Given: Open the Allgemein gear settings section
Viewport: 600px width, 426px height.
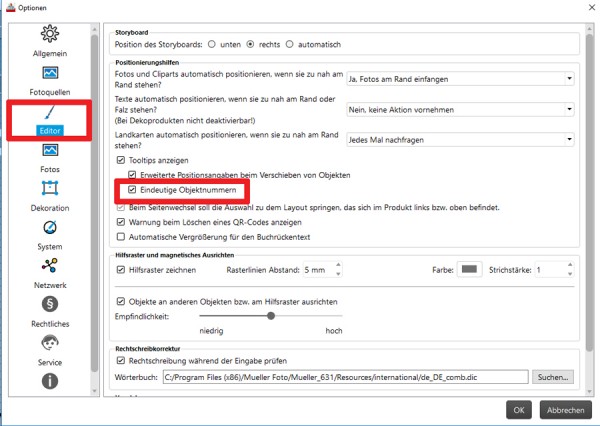Looking at the screenshot, I should click(50, 34).
